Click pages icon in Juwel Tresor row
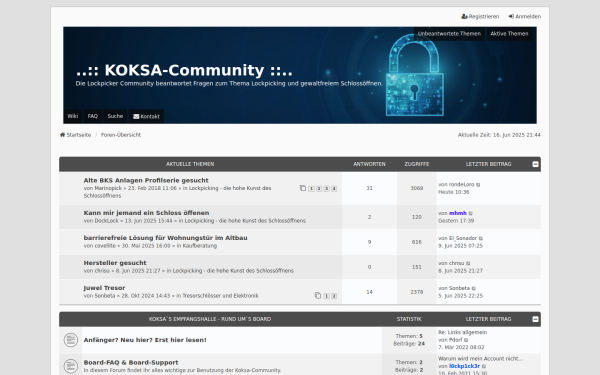Viewport: 600px width, 375px height. pos(318,296)
